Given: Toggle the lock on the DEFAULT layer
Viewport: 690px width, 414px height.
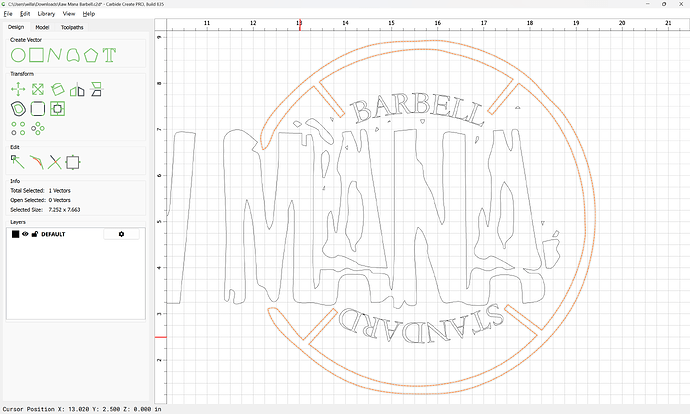Looking at the screenshot, I should pyautogui.click(x=34, y=234).
